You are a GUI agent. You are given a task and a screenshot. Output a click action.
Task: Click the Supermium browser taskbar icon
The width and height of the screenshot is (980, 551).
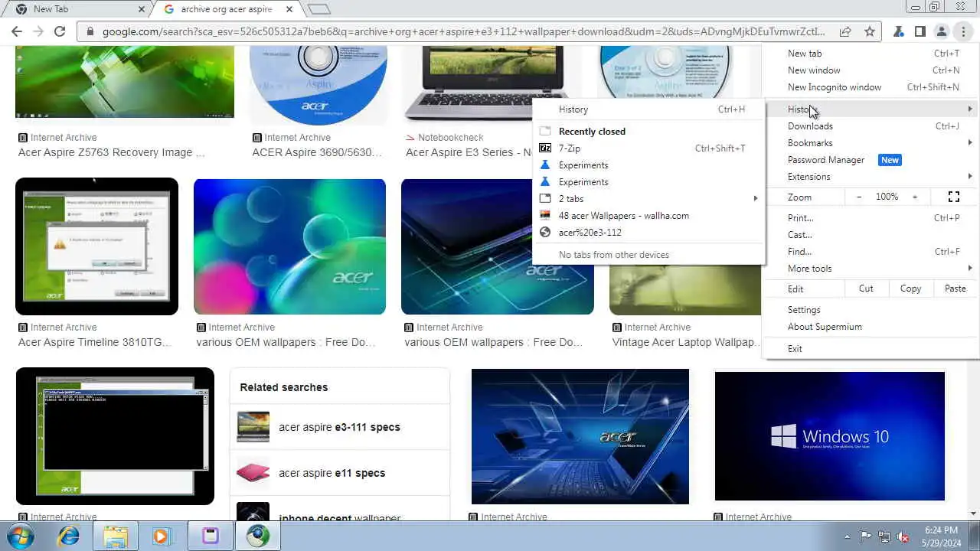point(258,536)
